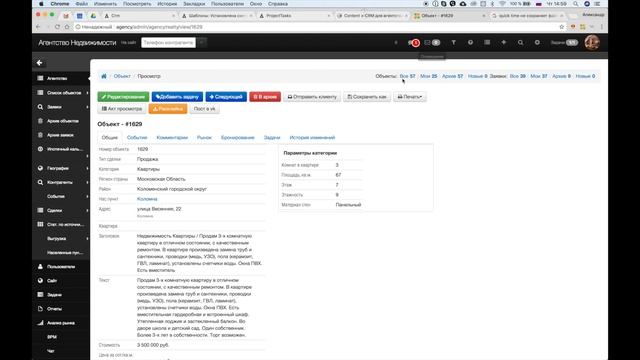640x360 pixels.
Task: Click the plus icon in the header
Action: [504, 42]
